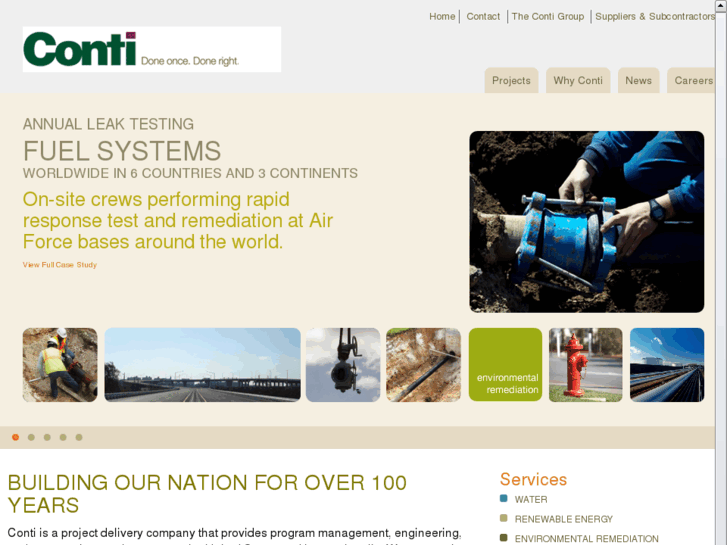Select the buried black pipe thumbnail

tap(423, 365)
